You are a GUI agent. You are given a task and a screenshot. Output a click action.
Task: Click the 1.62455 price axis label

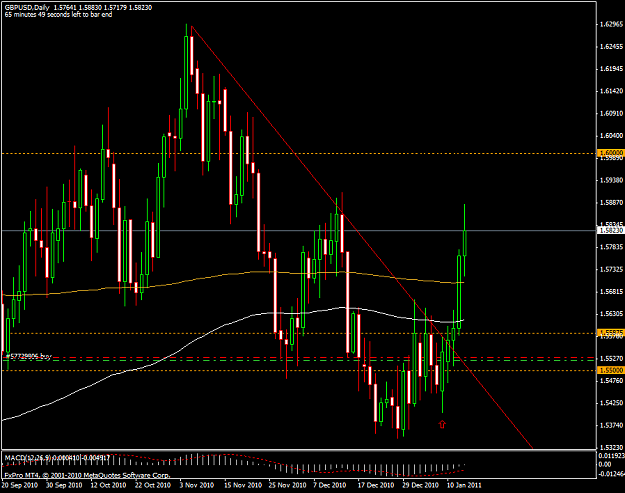pos(611,47)
